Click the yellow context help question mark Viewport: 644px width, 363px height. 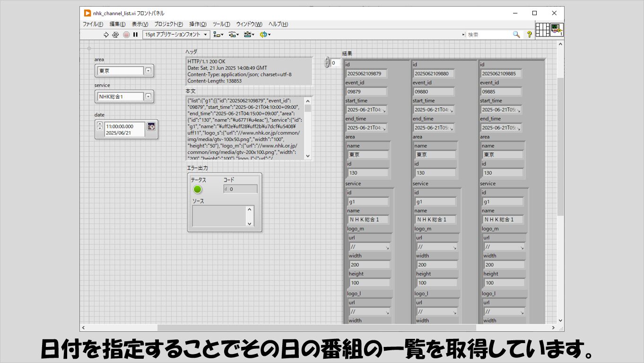[530, 35]
